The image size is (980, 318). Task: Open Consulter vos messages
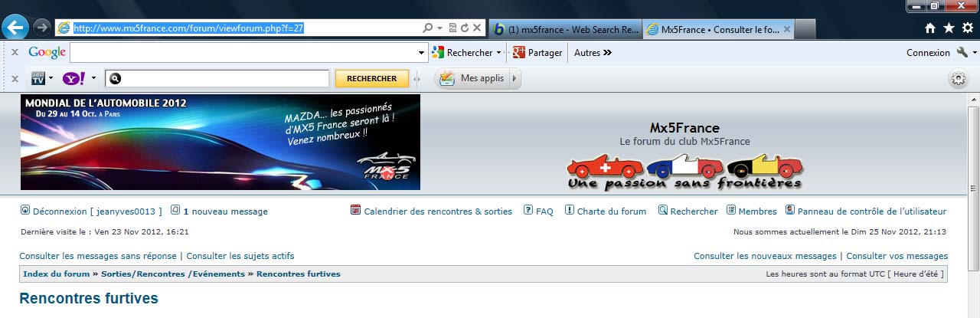click(x=897, y=256)
